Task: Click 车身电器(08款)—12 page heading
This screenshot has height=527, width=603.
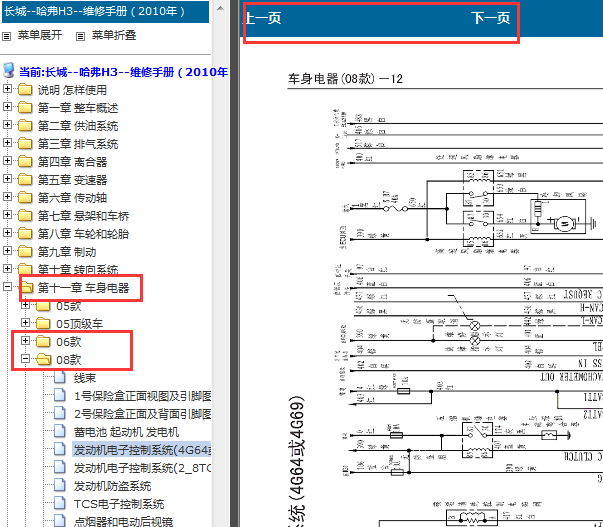Action: click(x=345, y=79)
